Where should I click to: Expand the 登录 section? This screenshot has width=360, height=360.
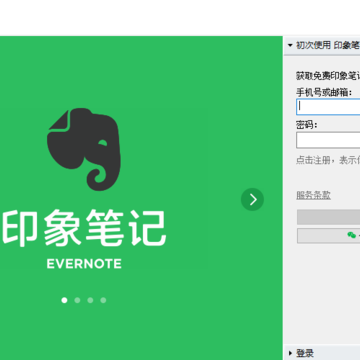(x=322, y=353)
